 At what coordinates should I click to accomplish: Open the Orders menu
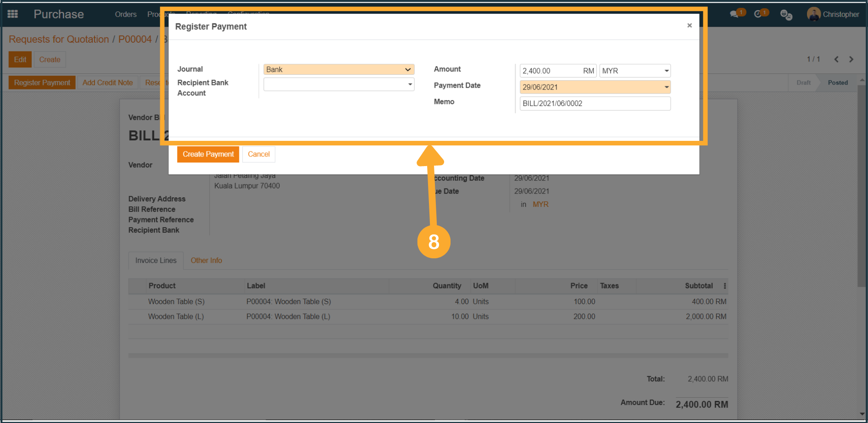(126, 14)
